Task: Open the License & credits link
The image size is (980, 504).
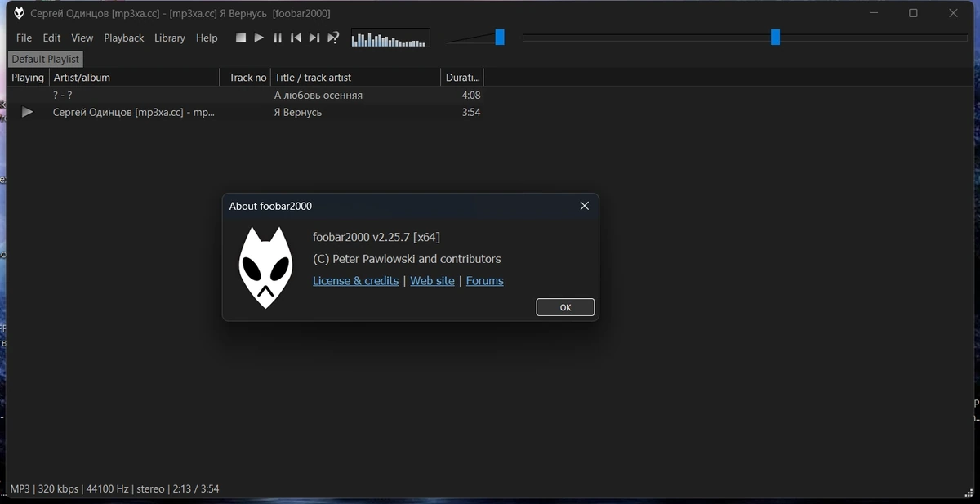Action: click(356, 281)
